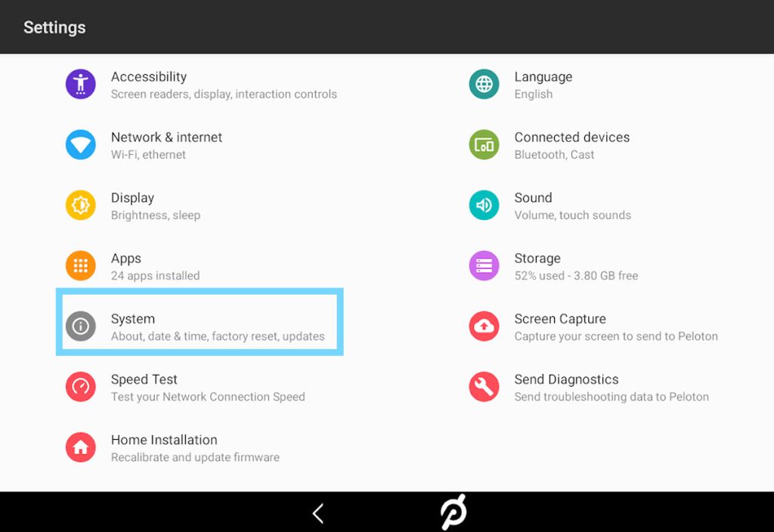774x532 pixels.
Task: Open Apps 24 apps installed entry
Action: tap(200, 266)
